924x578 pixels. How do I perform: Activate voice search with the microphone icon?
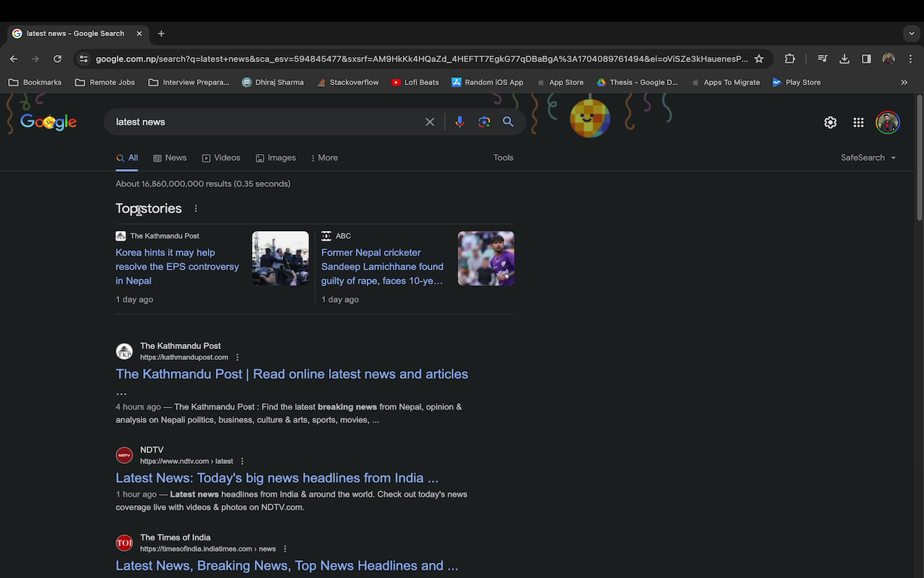(459, 121)
